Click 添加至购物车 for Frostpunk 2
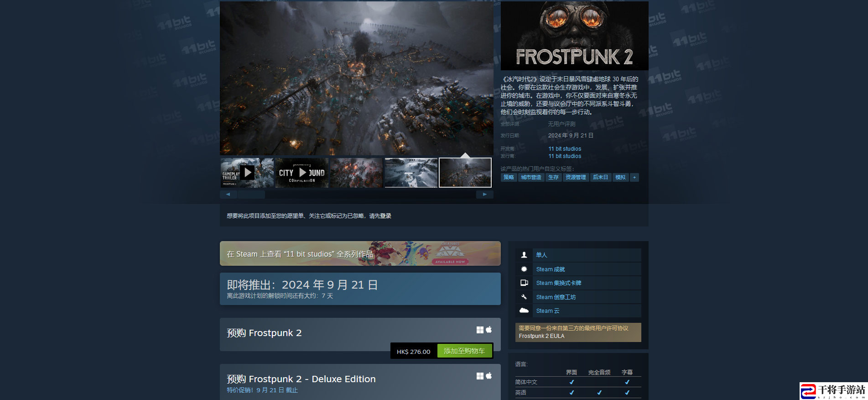The height and width of the screenshot is (400, 868). [x=464, y=351]
